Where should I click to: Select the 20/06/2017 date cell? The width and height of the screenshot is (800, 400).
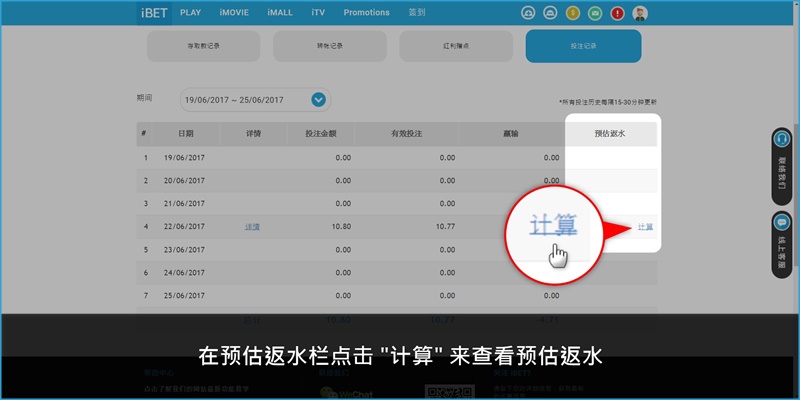point(184,181)
